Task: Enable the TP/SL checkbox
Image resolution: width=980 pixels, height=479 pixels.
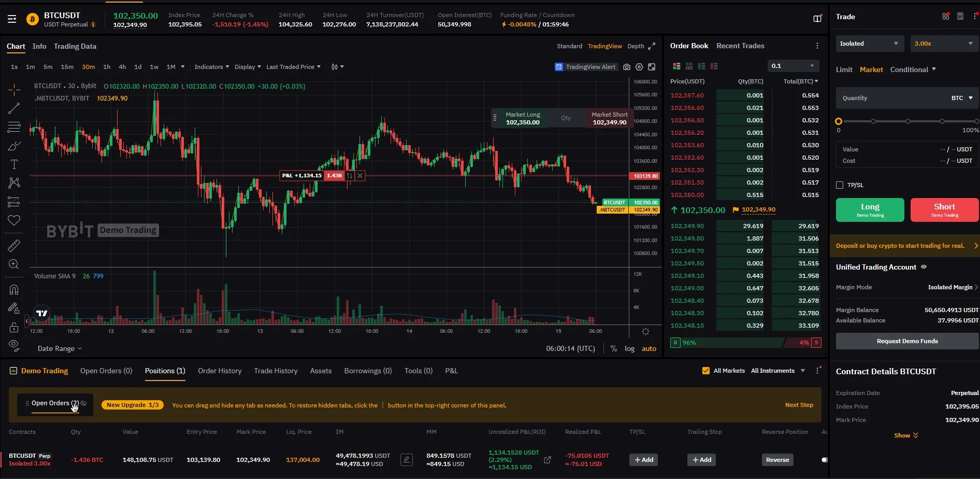Action: 840,185
